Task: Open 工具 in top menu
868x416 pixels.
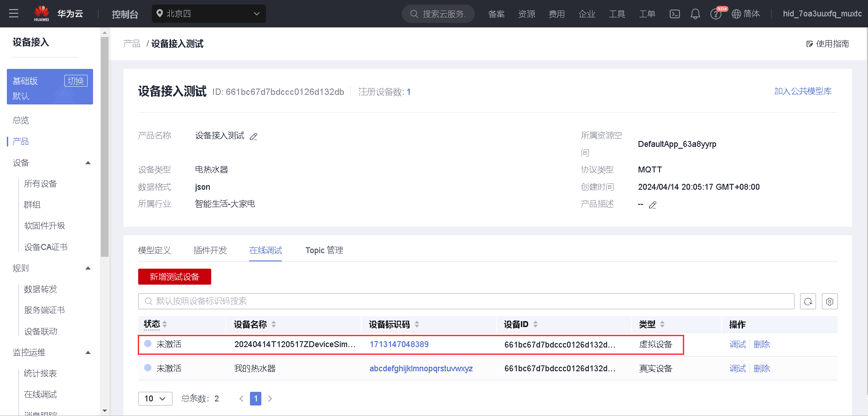Action: 617,14
